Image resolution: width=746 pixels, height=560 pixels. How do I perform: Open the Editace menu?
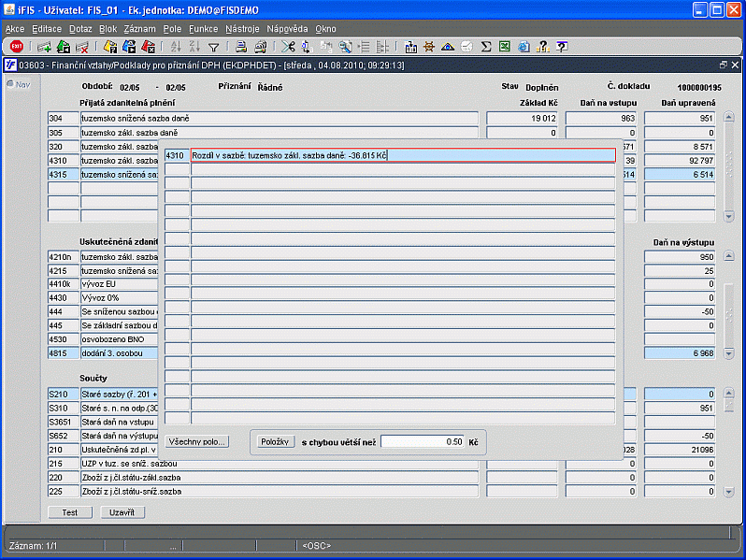click(x=47, y=29)
